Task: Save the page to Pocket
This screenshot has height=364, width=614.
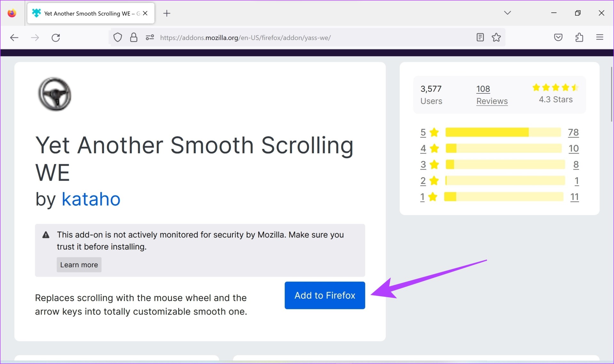Action: 558,37
